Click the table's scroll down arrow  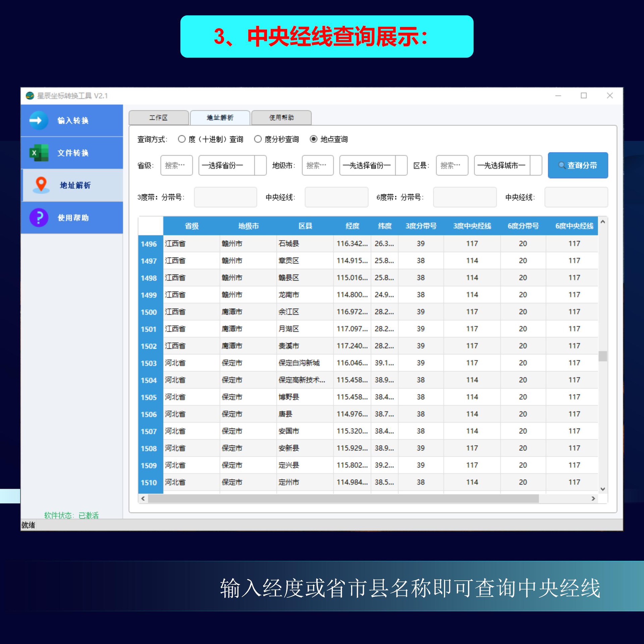coord(602,489)
